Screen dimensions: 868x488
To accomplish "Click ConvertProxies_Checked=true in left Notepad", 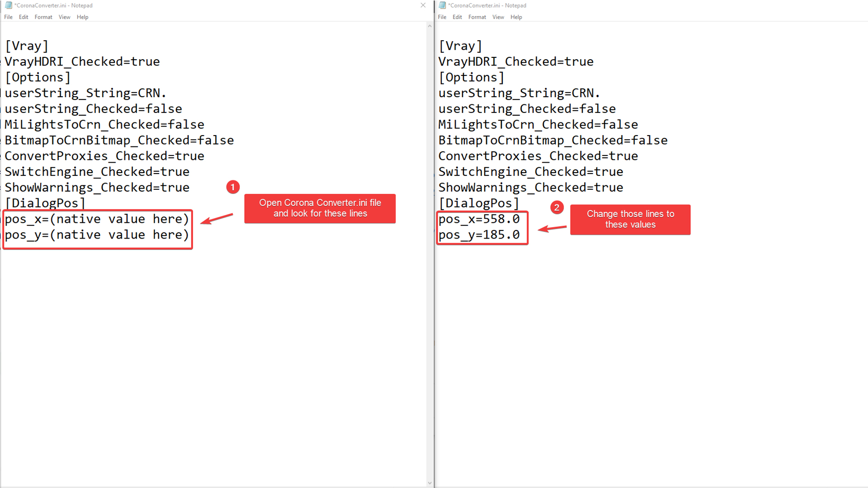I will point(104,156).
